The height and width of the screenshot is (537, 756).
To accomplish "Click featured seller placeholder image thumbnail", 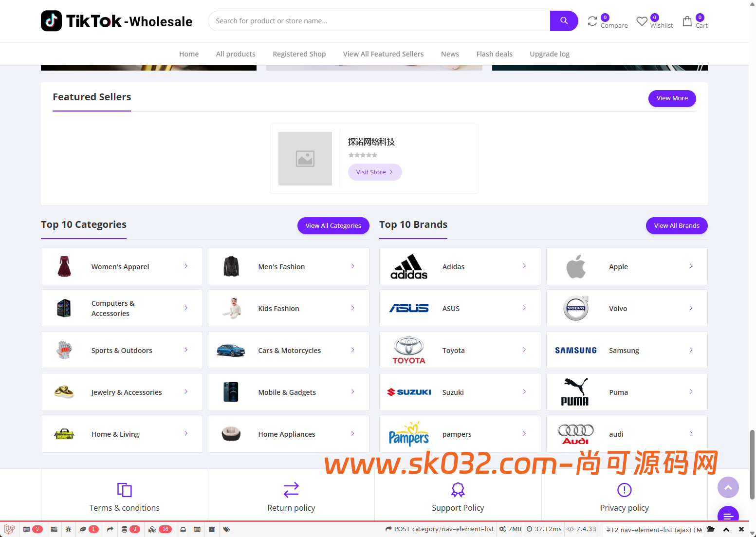I will tap(305, 159).
